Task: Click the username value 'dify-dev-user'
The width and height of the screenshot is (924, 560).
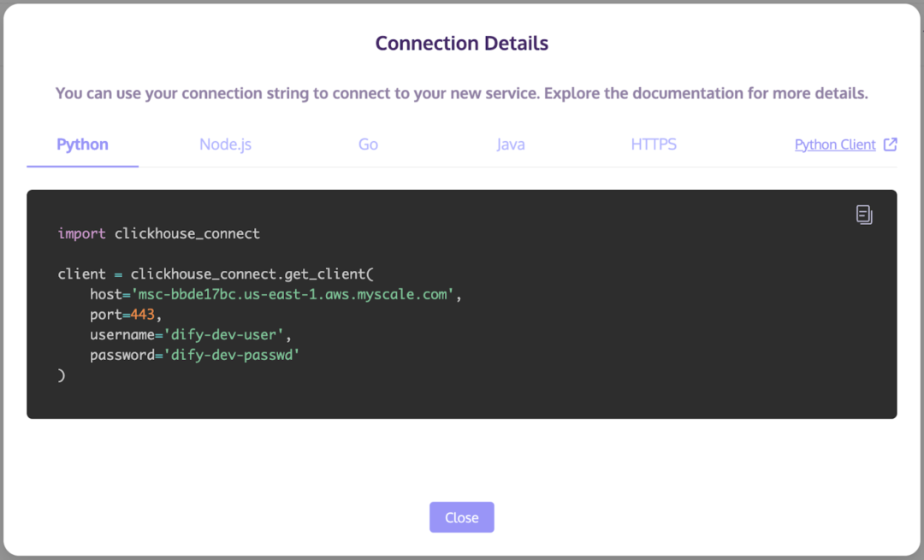Action: pyautogui.click(x=223, y=335)
